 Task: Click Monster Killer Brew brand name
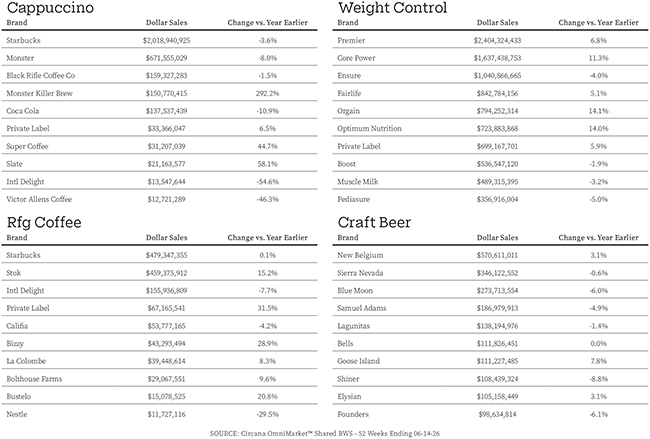pyautogui.click(x=39, y=93)
